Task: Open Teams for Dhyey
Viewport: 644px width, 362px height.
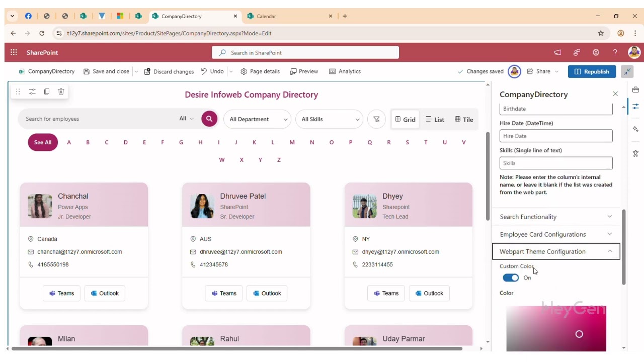Action: (386, 293)
